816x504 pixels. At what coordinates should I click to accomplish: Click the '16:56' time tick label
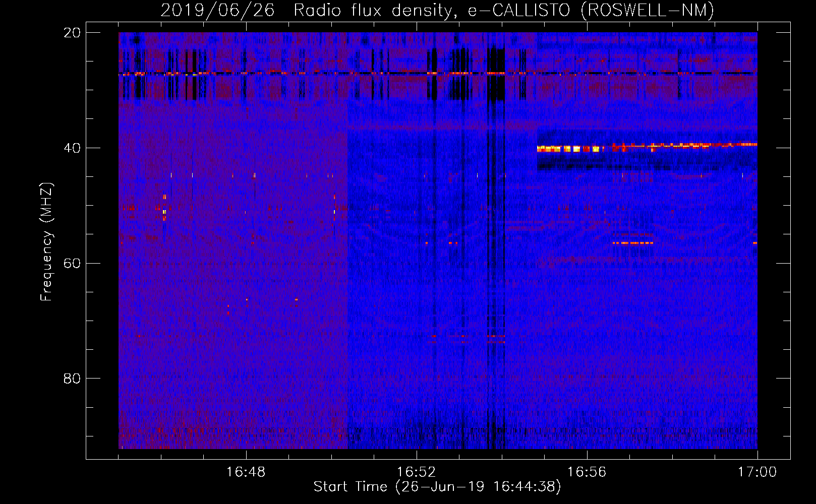tap(587, 472)
